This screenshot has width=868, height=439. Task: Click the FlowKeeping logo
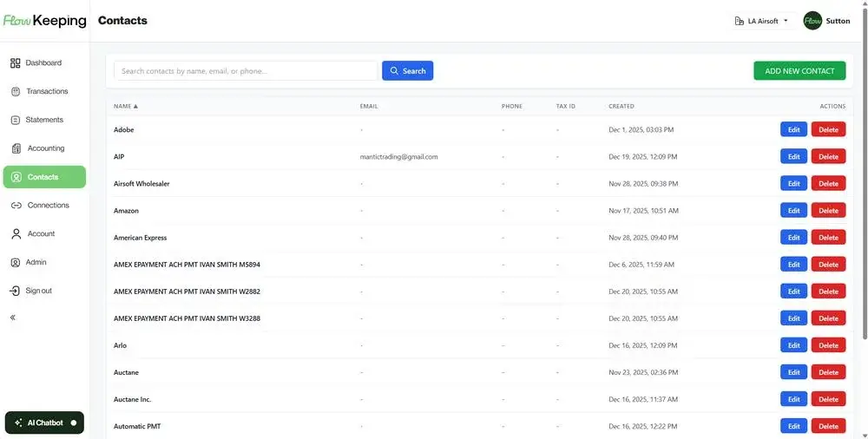(x=45, y=21)
